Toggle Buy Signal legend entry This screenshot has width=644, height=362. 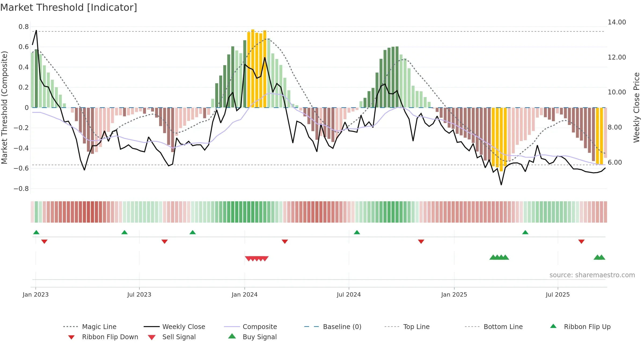252,337
